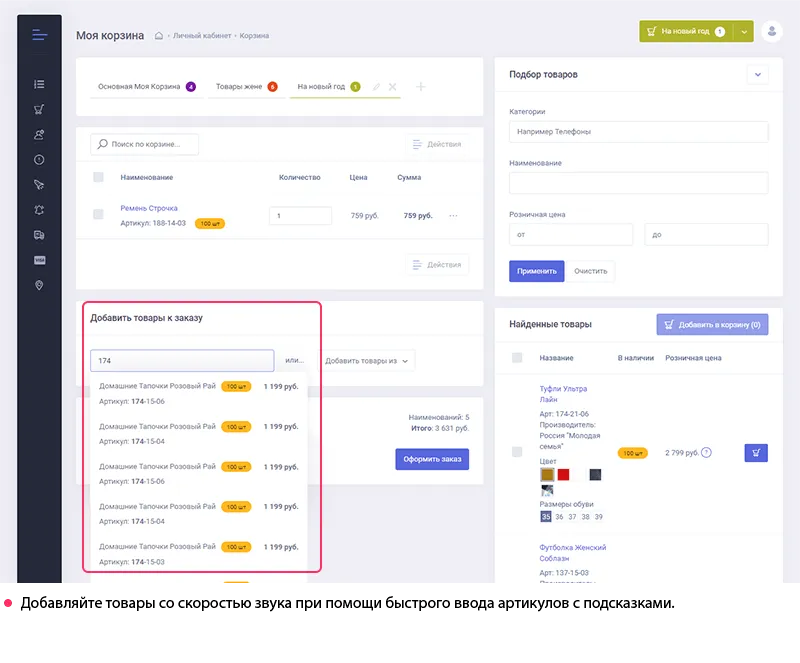
Task: Open the sidebar hamburger menu
Action: tap(39, 35)
